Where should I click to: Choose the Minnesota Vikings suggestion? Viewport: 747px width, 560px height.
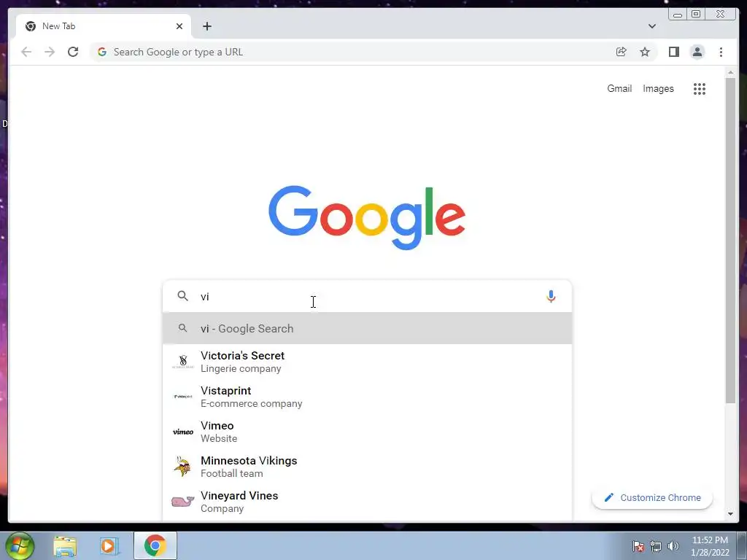[x=367, y=467]
